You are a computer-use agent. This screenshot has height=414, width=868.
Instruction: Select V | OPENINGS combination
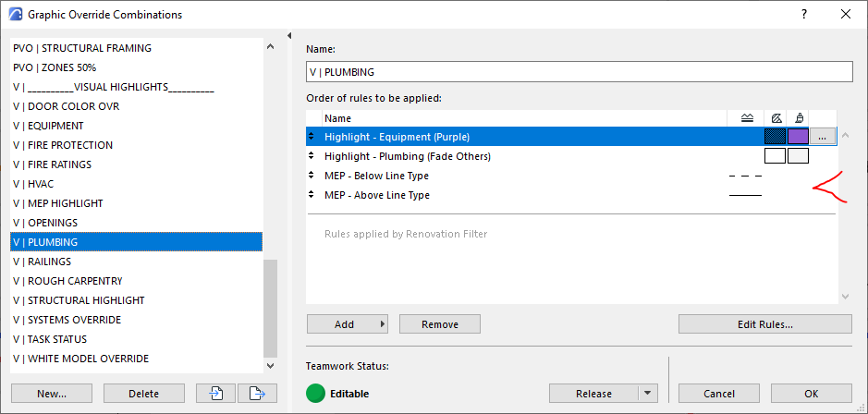pyautogui.click(x=136, y=223)
